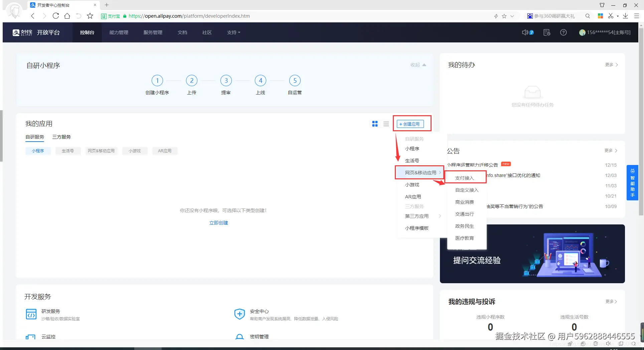The image size is (644, 350).
Task: Expand the 第三方应用 submenu
Action: point(423,216)
